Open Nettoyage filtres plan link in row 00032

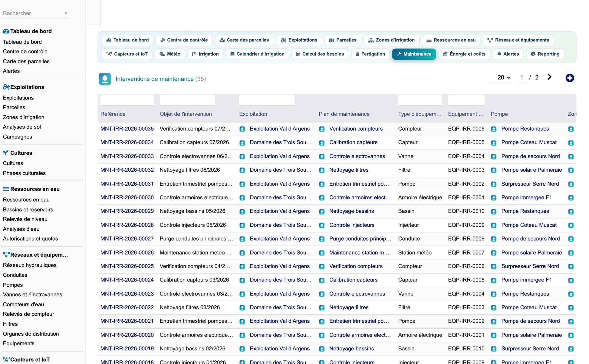point(349,170)
